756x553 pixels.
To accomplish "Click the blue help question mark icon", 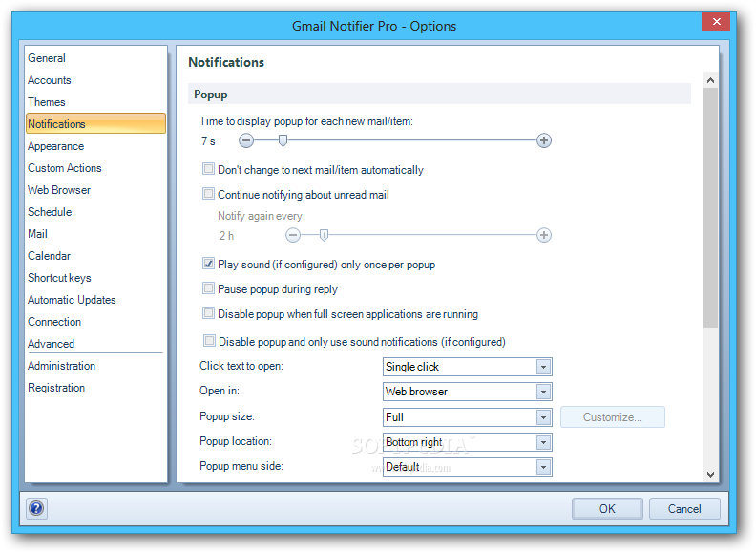I will 36,508.
